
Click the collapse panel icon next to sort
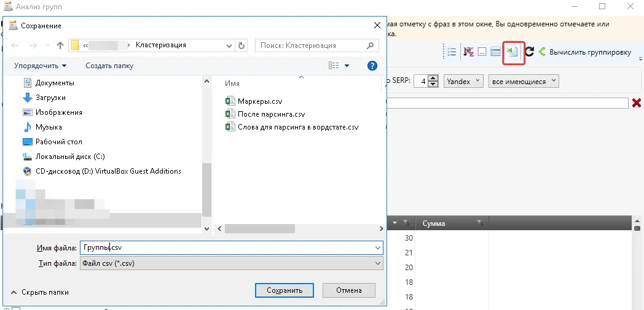[x=482, y=52]
